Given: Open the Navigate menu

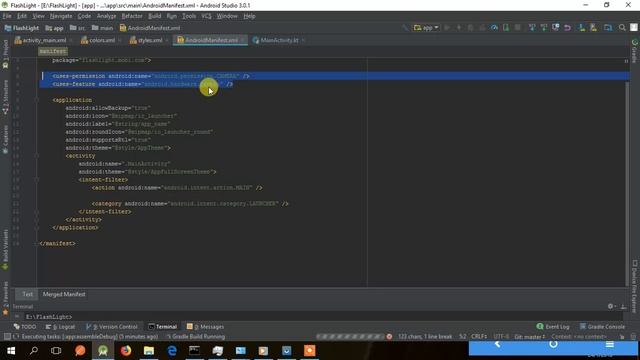Looking at the screenshot, I should click(x=61, y=16).
